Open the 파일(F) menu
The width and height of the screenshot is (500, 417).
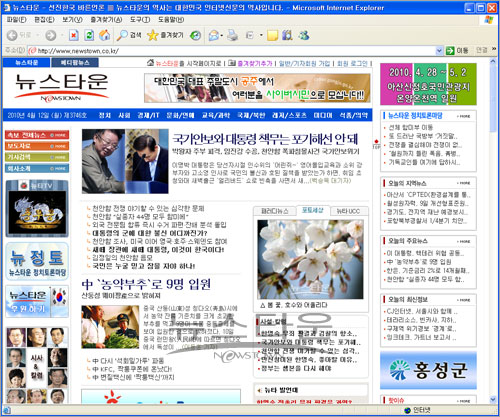tap(17, 20)
